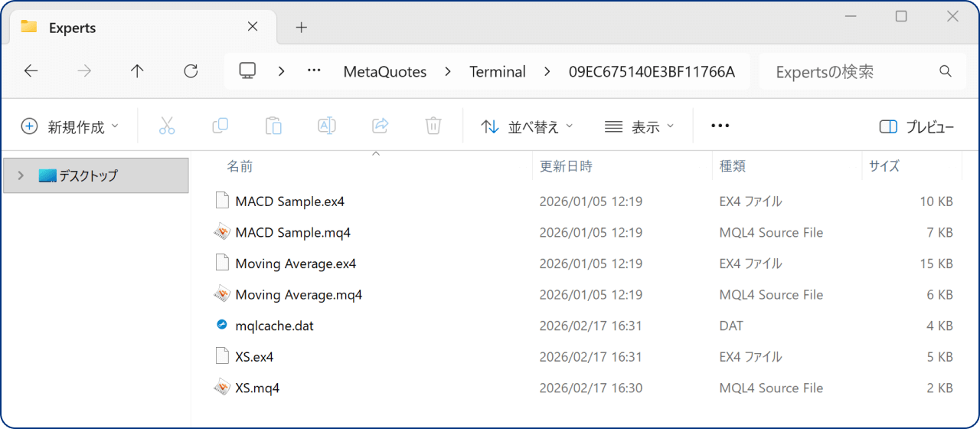Refresh the folder view
Viewport: 980px width, 429px height.
click(191, 71)
